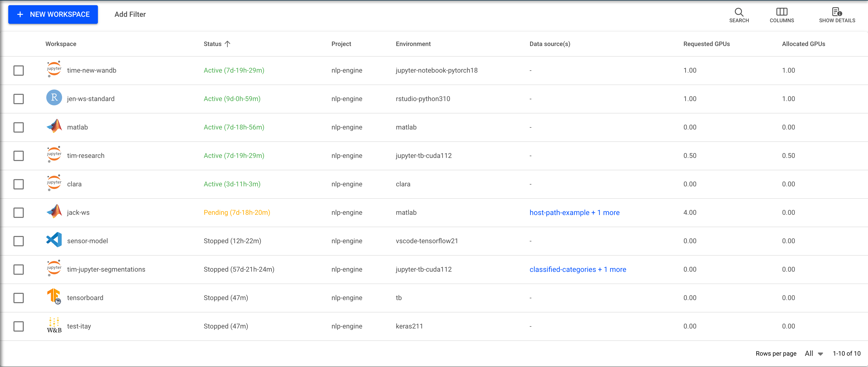Screen dimensions: 868x367
Task: Click the Search magnifier icon
Action: [x=739, y=12]
